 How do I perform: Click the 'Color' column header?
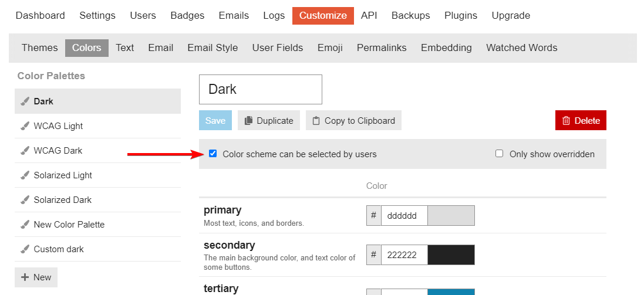pyautogui.click(x=377, y=186)
